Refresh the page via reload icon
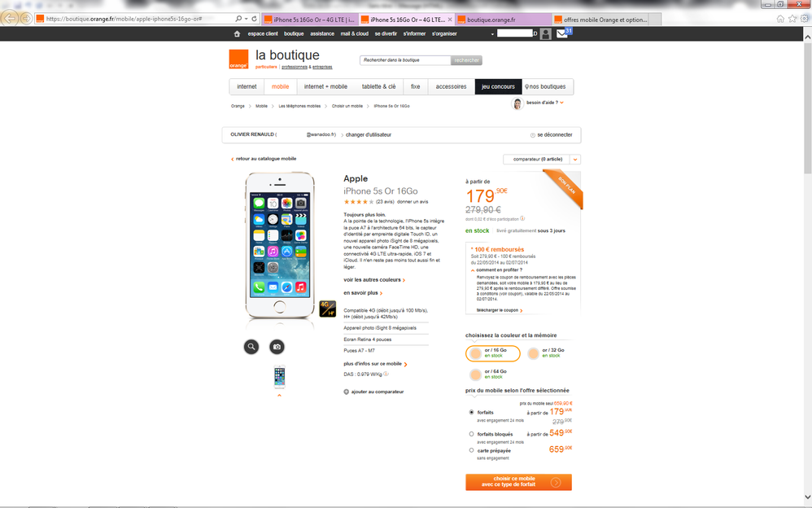This screenshot has width=812, height=508. (255, 19)
